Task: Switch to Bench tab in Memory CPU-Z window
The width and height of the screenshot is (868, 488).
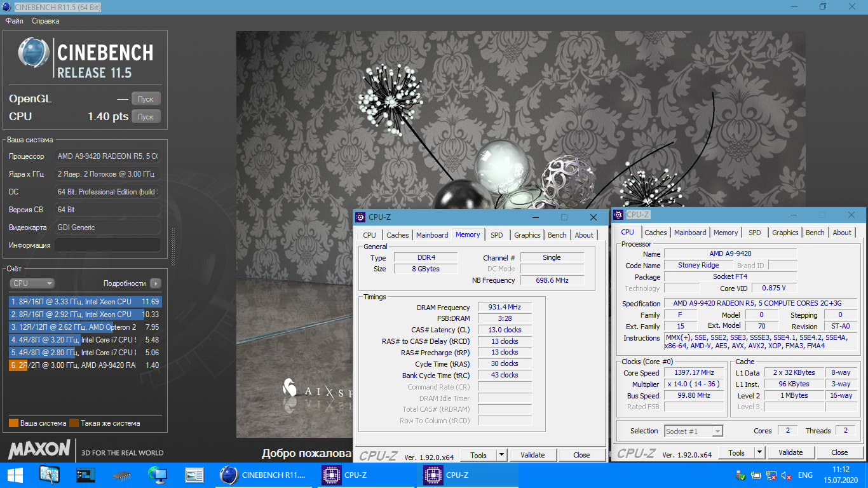Action: click(557, 235)
